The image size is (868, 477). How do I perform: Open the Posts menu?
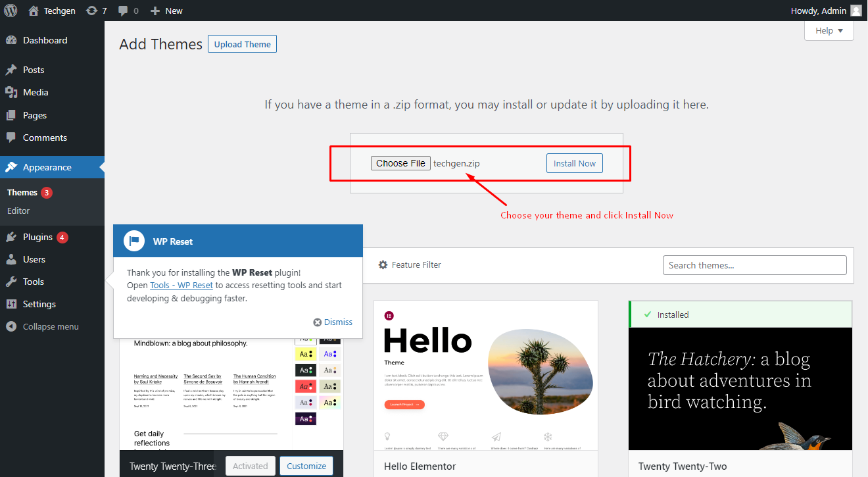[52, 70]
